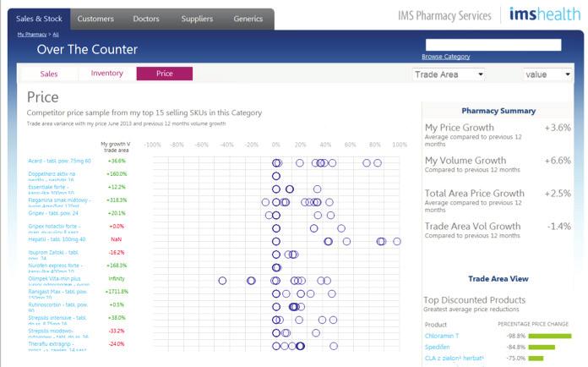Image resolution: width=588 pixels, height=367 pixels.
Task: Open Gripex tabl. pow. 24 link
Action: point(53,213)
